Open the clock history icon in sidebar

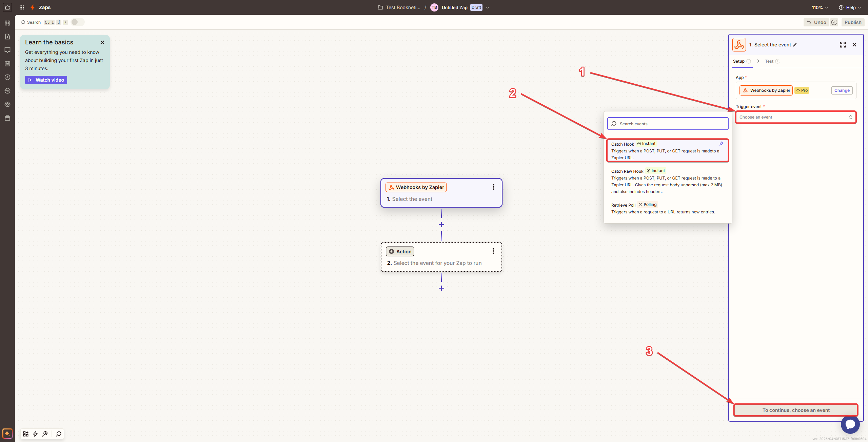[x=7, y=77]
